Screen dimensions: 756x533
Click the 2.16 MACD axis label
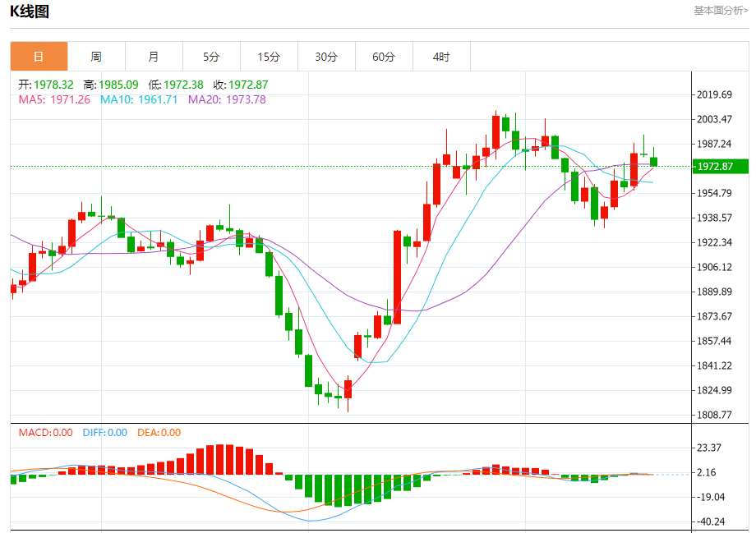[x=707, y=473]
